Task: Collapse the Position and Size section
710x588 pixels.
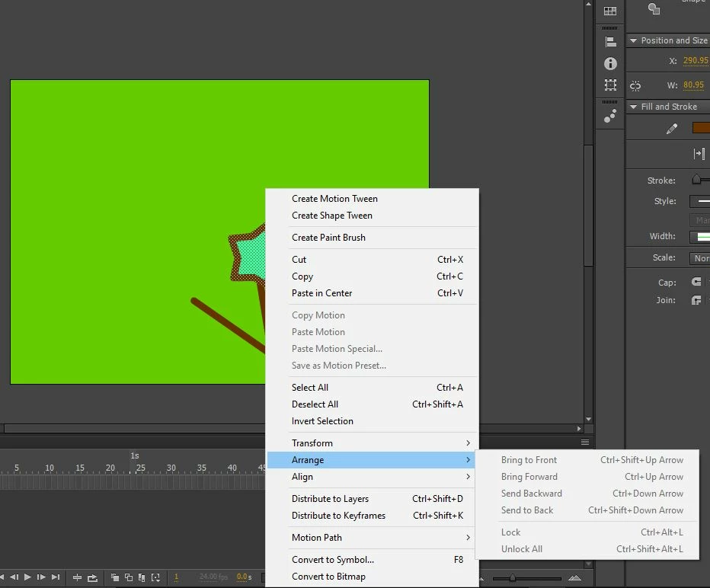Action: [x=634, y=40]
